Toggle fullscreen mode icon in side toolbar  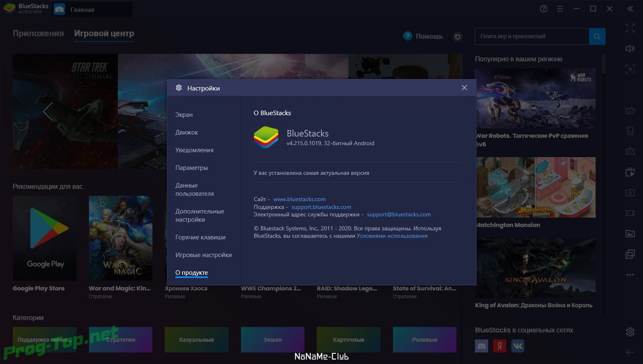click(630, 28)
